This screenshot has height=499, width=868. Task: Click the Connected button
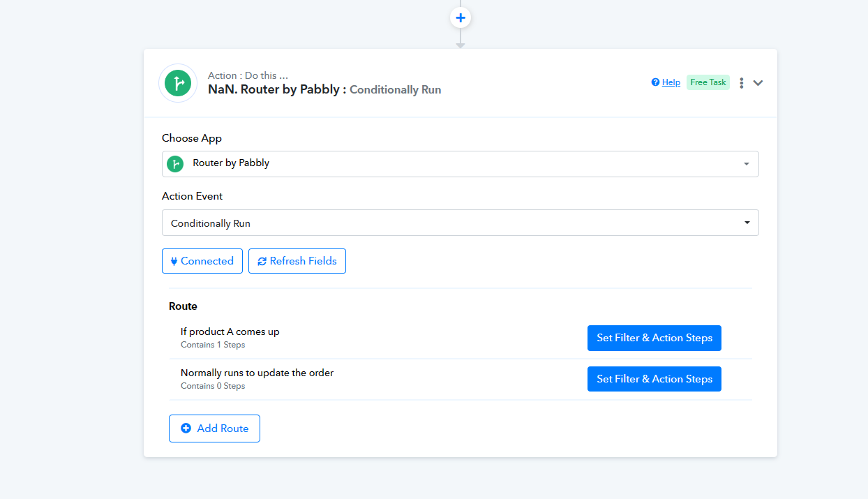tap(202, 261)
